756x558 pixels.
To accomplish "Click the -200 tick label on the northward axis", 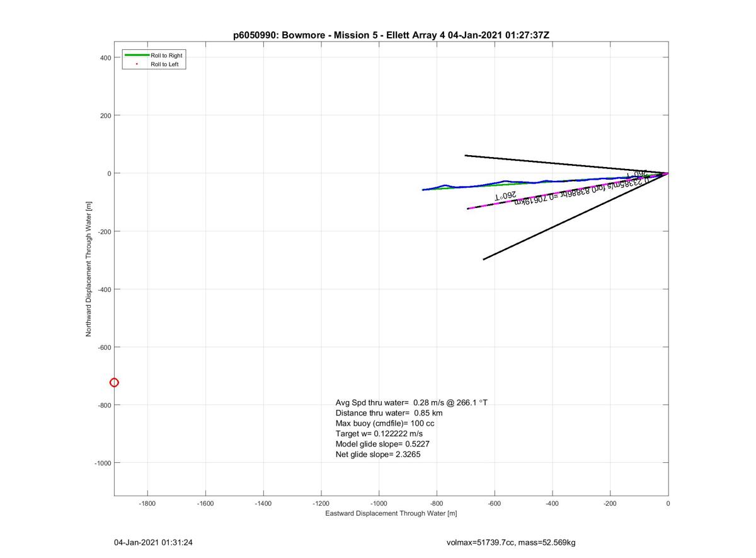I will click(x=104, y=231).
